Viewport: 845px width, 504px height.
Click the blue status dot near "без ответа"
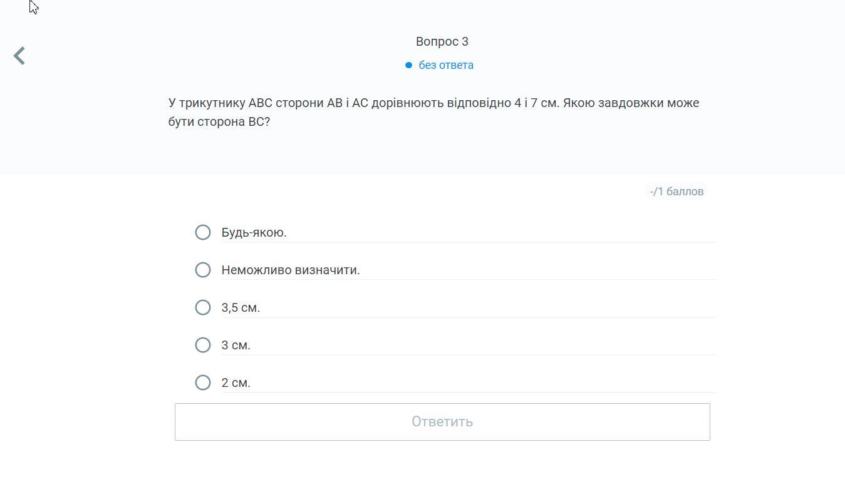tap(408, 65)
